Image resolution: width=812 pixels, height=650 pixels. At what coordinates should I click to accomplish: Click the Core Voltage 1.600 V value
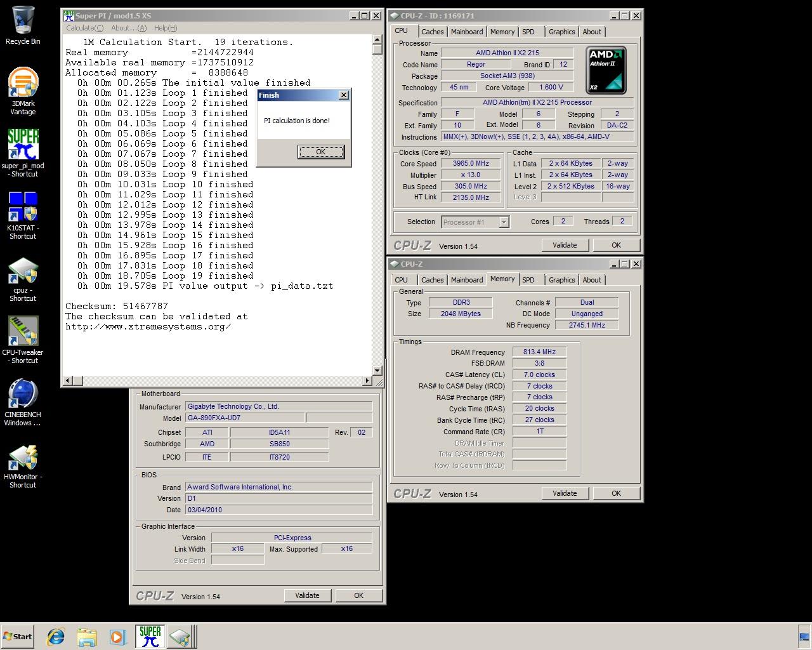coord(551,87)
